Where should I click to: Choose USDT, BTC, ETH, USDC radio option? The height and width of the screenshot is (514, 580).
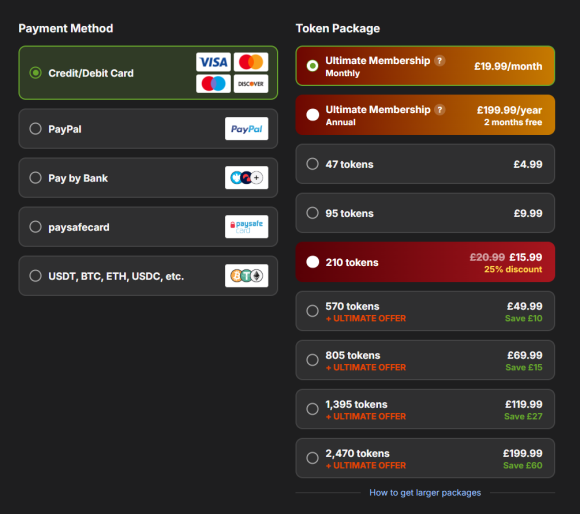tap(36, 276)
